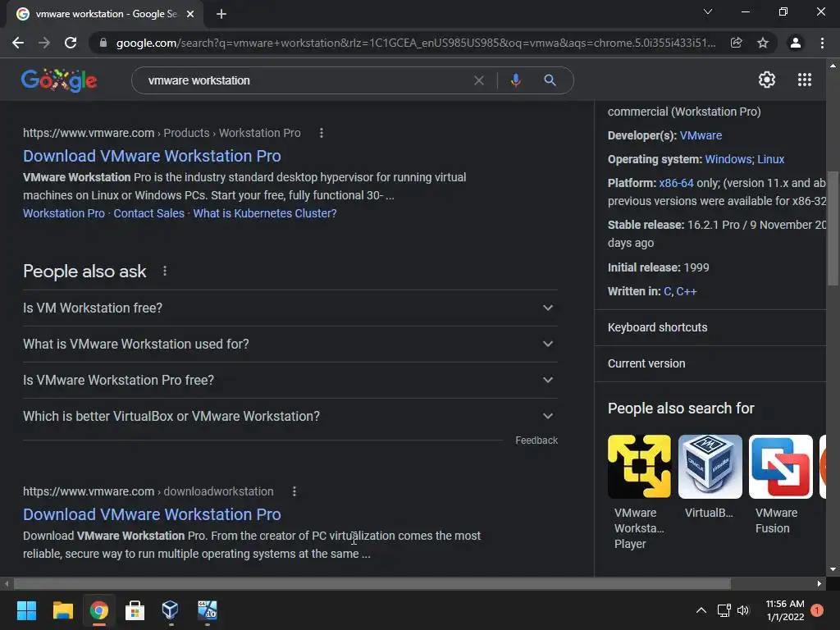
Task: Open VMware Workstation Player thumbnail
Action: pos(639,467)
